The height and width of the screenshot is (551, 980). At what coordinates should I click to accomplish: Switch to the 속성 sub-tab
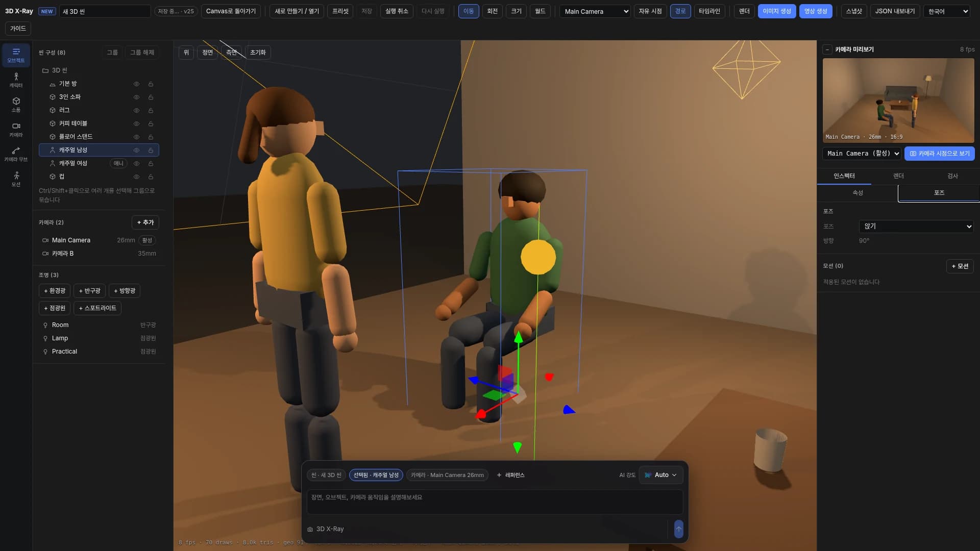(x=857, y=192)
